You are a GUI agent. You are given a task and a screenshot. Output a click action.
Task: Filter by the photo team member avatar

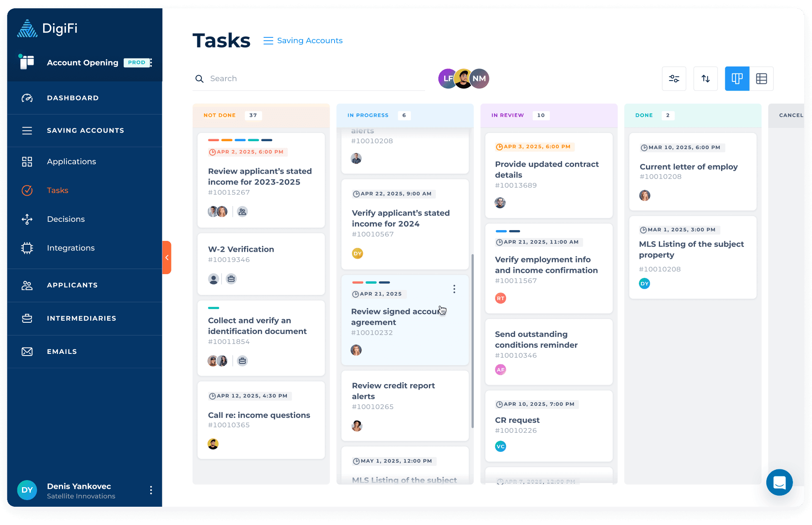point(463,79)
